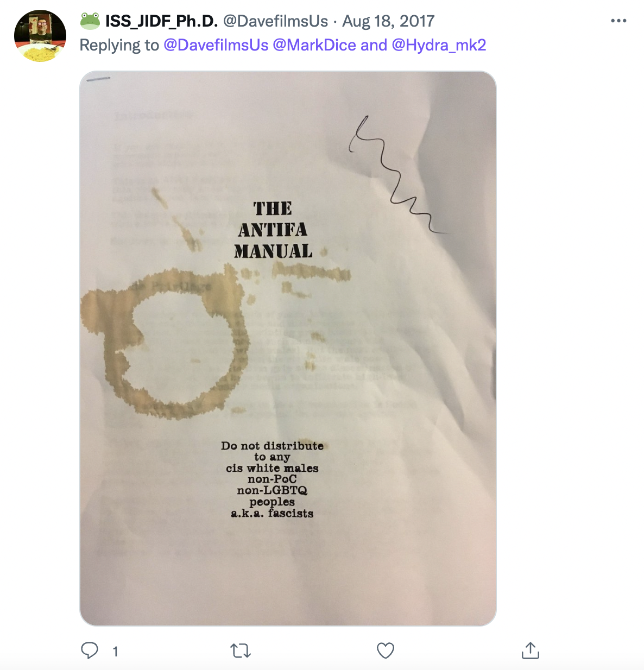Screen dimensions: 644x670
Task: Open the attached Antifa Manual photo
Action: click(288, 348)
